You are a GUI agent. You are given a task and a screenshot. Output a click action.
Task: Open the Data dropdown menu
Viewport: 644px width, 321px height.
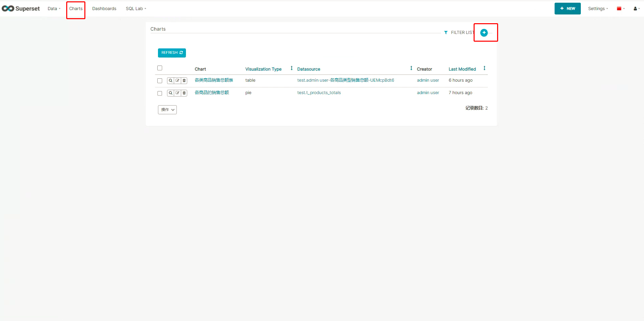pyautogui.click(x=54, y=9)
